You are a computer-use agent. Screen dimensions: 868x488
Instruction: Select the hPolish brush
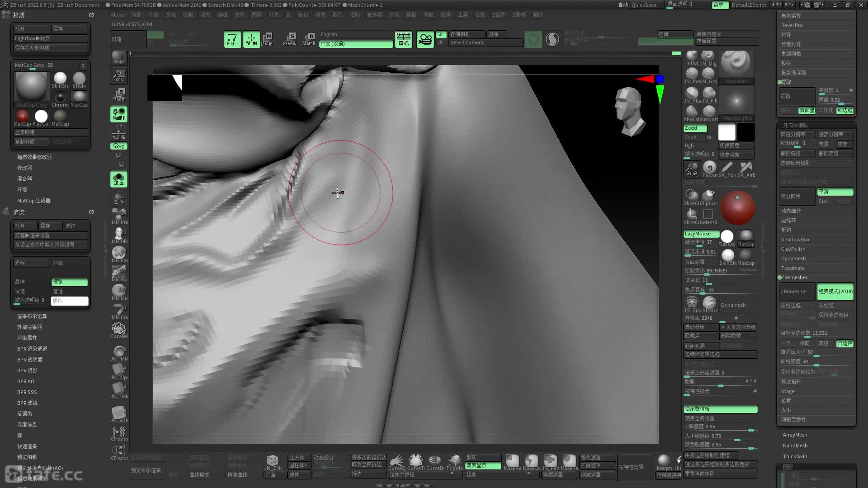pos(692,113)
